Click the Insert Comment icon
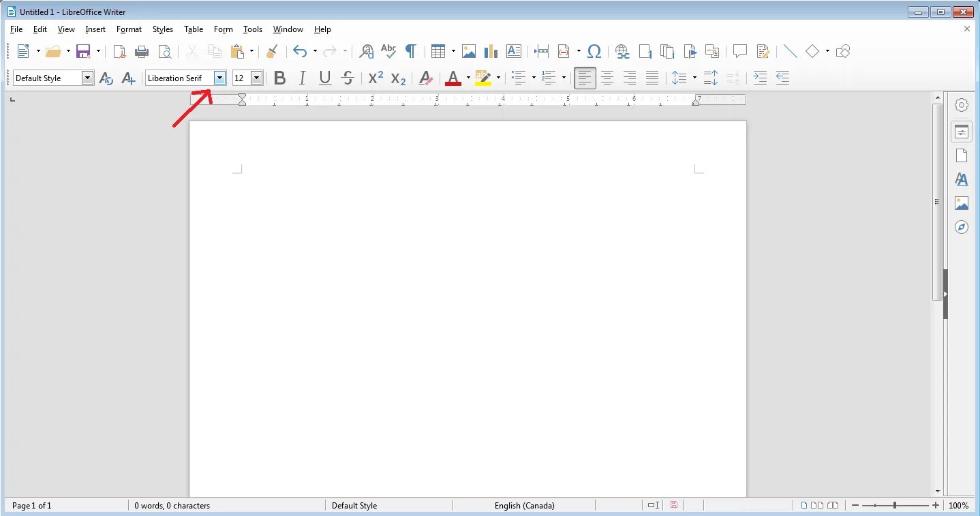This screenshot has height=516, width=980. pos(740,51)
